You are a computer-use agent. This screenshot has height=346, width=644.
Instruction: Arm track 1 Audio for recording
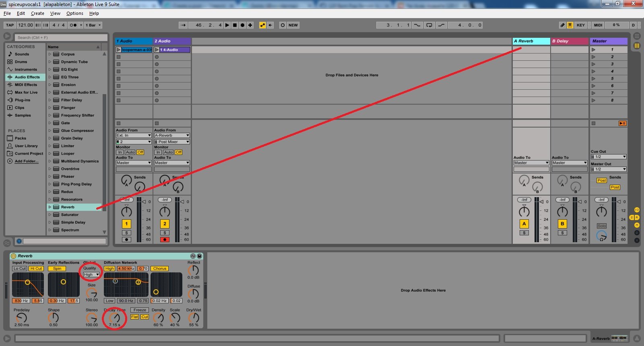(x=126, y=240)
